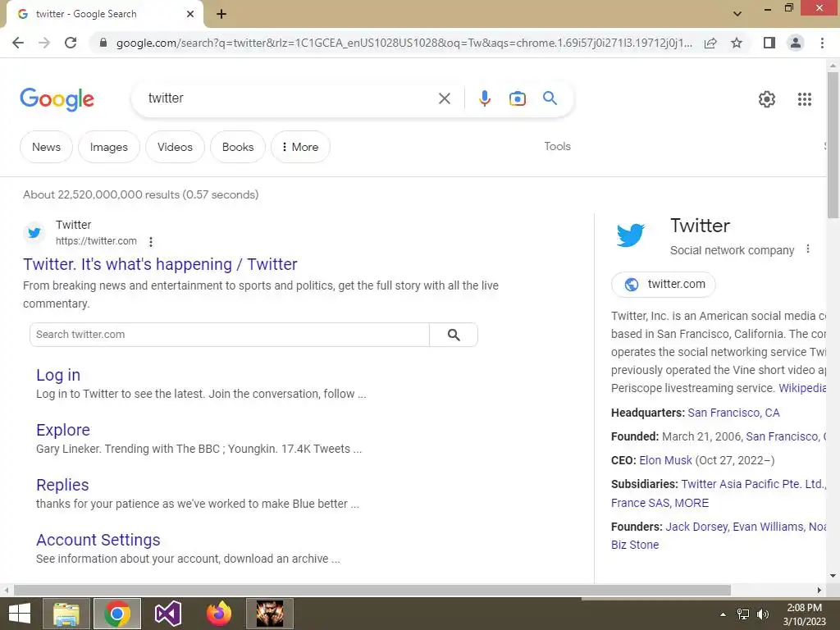Image resolution: width=840 pixels, height=630 pixels.
Task: Open 'Twitter. It's what's happening' result
Action: [x=160, y=264]
